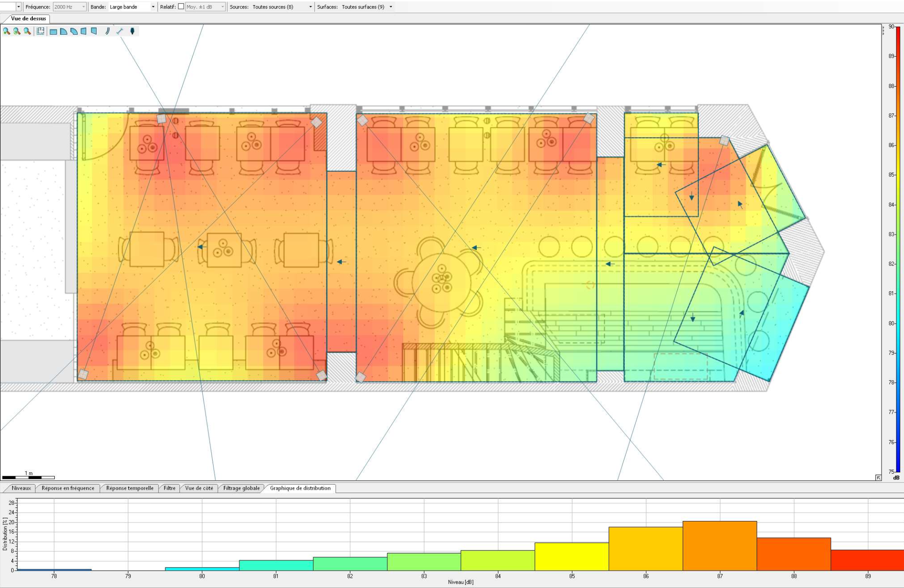The height and width of the screenshot is (588, 904).
Task: Click the corner resize icon of plan view
Action: point(878,478)
